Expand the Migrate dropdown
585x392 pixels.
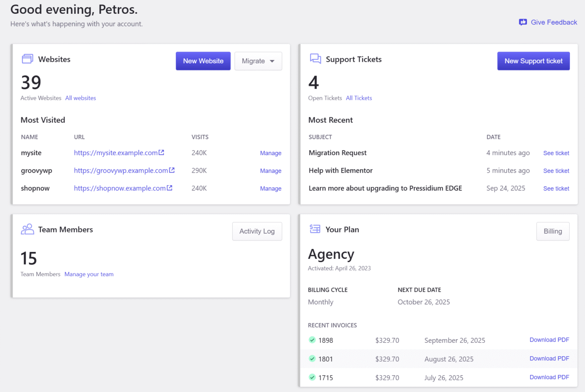click(x=258, y=61)
